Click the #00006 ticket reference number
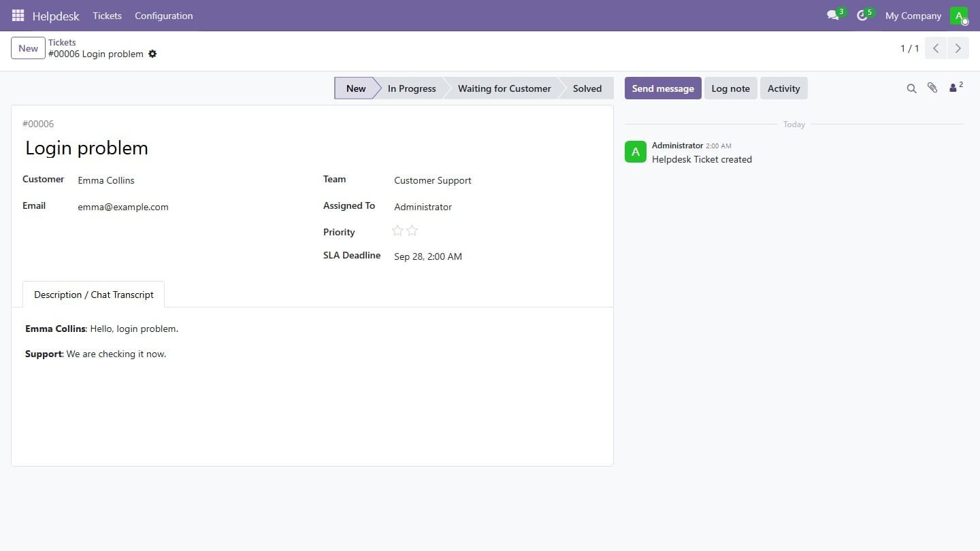 [x=38, y=124]
